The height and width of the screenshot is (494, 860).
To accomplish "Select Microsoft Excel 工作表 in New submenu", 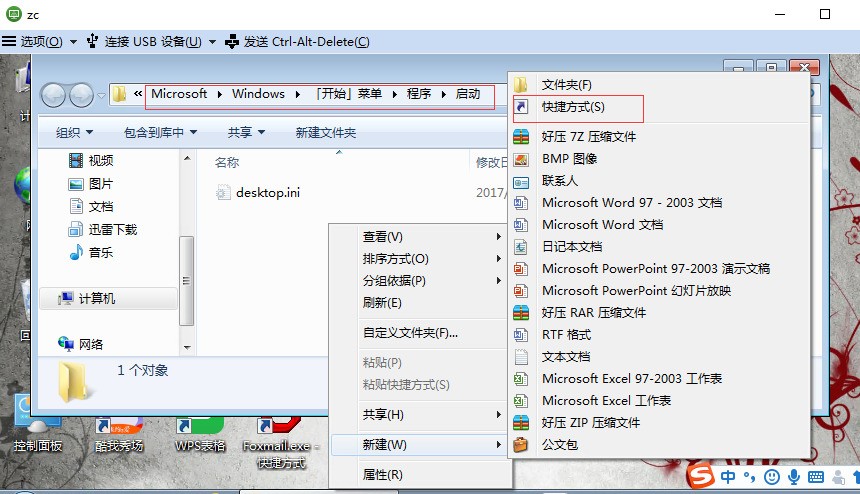I will (658, 401).
